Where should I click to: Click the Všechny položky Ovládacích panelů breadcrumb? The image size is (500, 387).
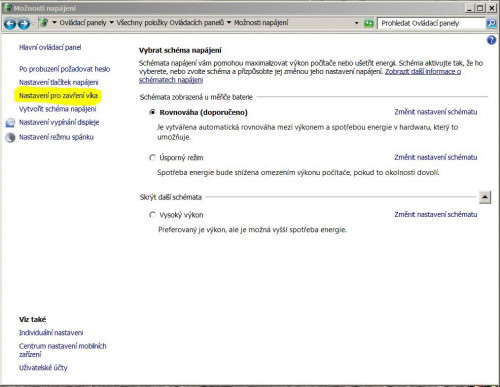click(x=170, y=23)
